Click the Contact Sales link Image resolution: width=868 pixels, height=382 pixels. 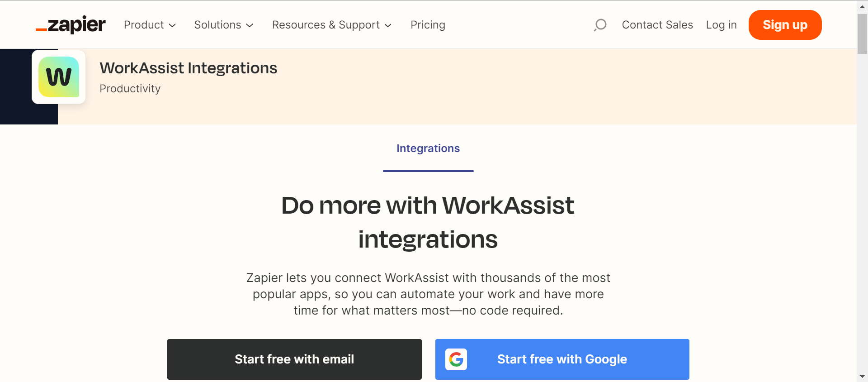point(657,25)
